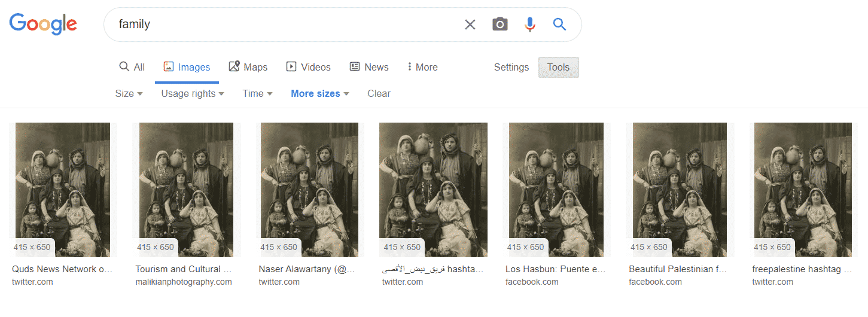Switch to Maps results tab
Image resolution: width=868 pixels, height=317 pixels.
coord(248,67)
